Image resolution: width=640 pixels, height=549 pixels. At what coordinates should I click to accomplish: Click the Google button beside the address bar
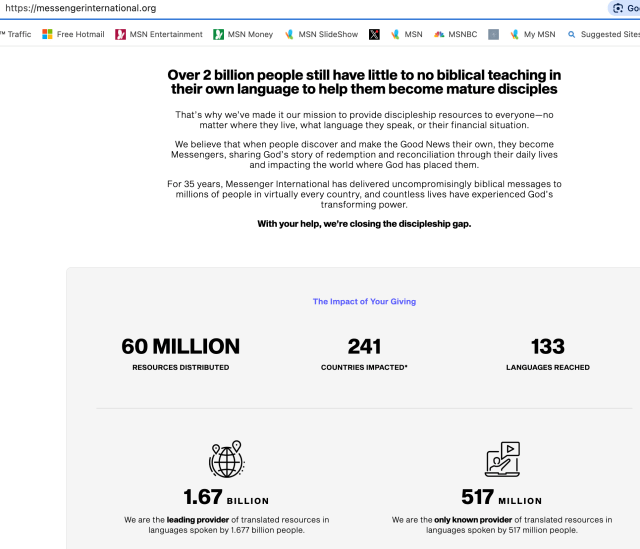pos(624,8)
